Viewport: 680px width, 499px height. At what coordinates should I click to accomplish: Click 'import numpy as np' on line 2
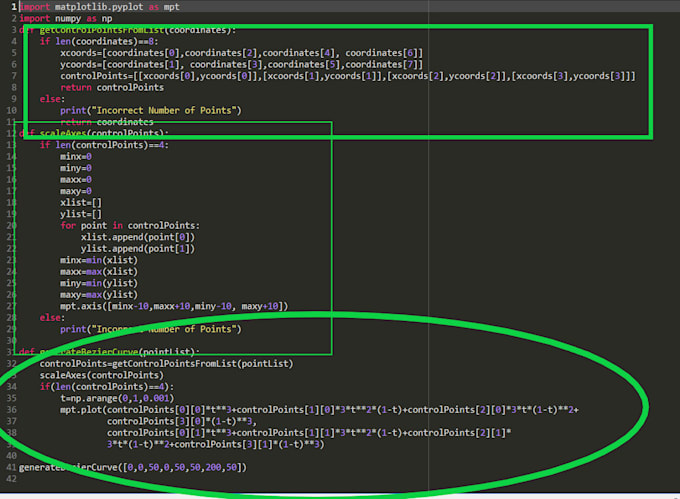point(66,19)
